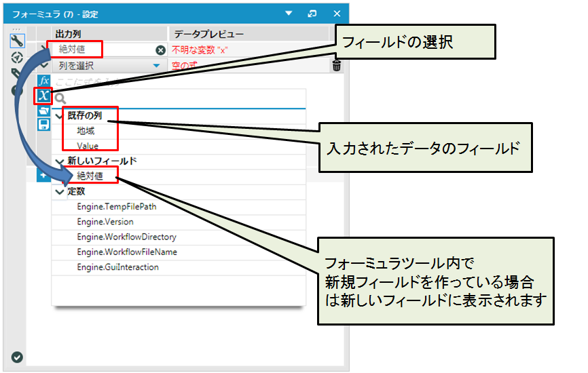588x373 pixels.
Task: Open the panel options dropdown in title bar
Action: (x=288, y=13)
